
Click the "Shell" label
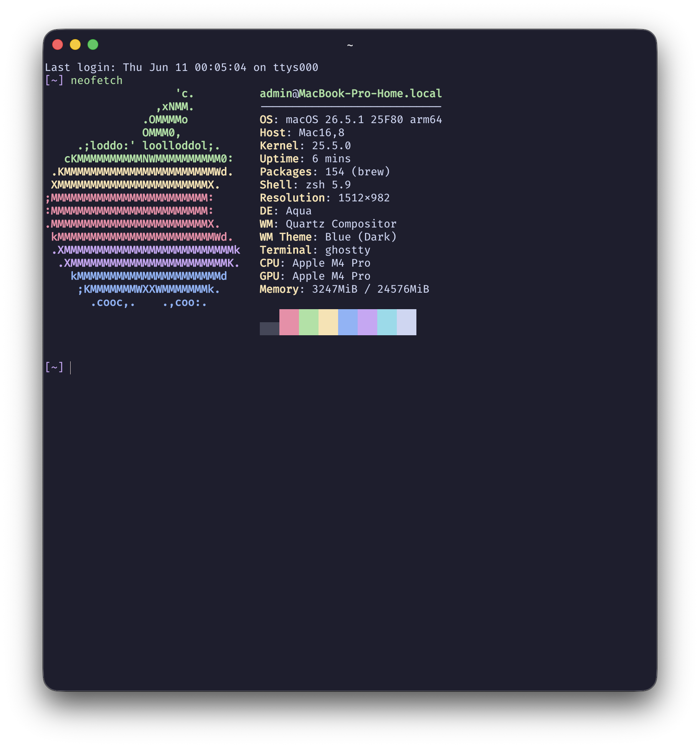[276, 185]
